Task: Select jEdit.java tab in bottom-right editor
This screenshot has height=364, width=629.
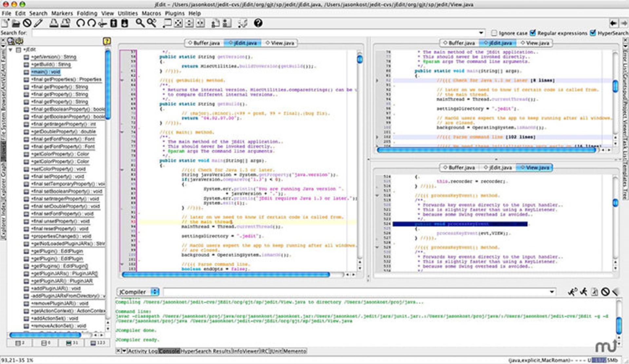Action: pos(497,167)
